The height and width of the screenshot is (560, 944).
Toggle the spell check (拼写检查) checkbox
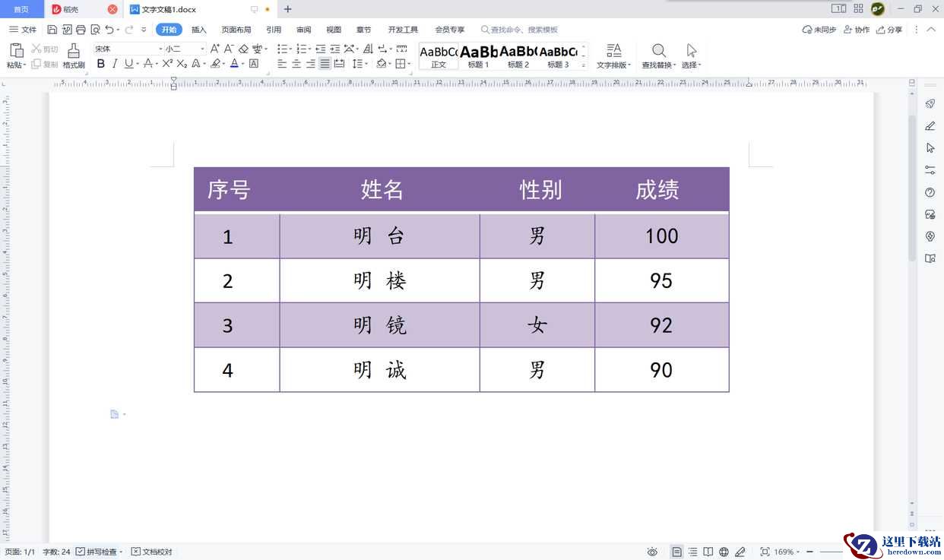81,552
